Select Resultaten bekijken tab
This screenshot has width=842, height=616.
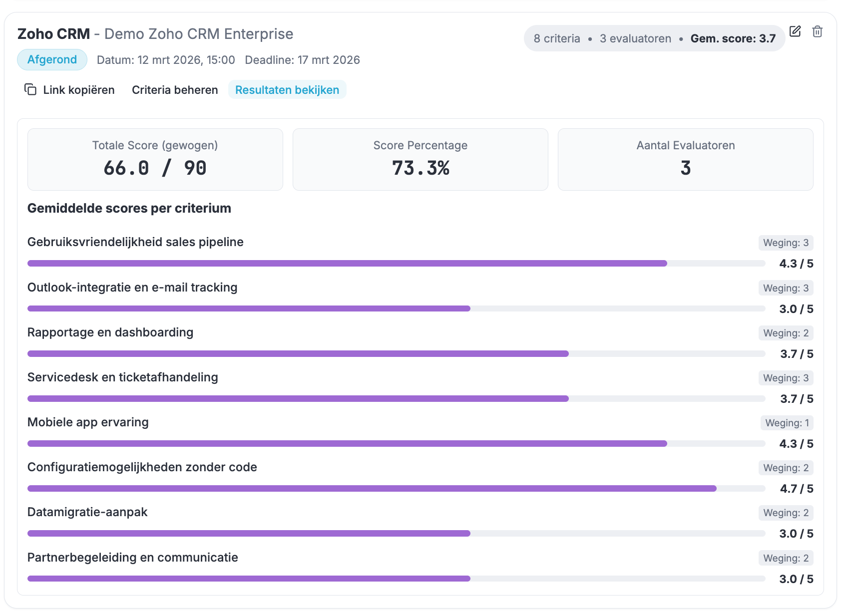(287, 90)
